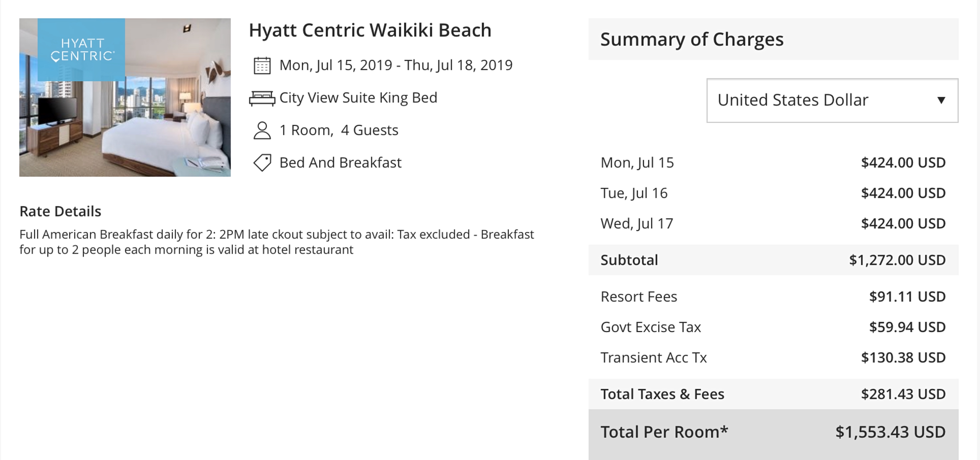Click the hotel room photo thumbnail
The height and width of the screenshot is (460, 980).
(x=125, y=97)
